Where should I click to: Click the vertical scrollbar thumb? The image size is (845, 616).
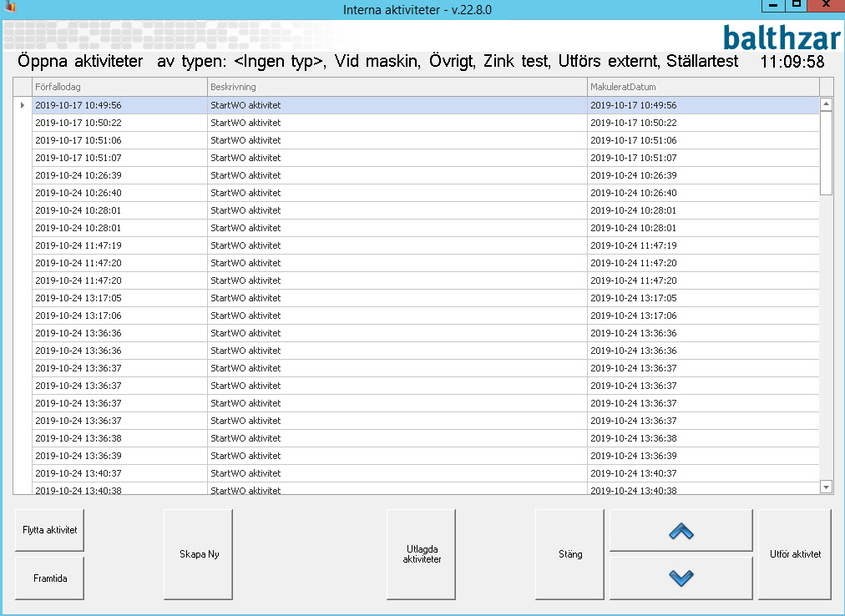[826, 154]
